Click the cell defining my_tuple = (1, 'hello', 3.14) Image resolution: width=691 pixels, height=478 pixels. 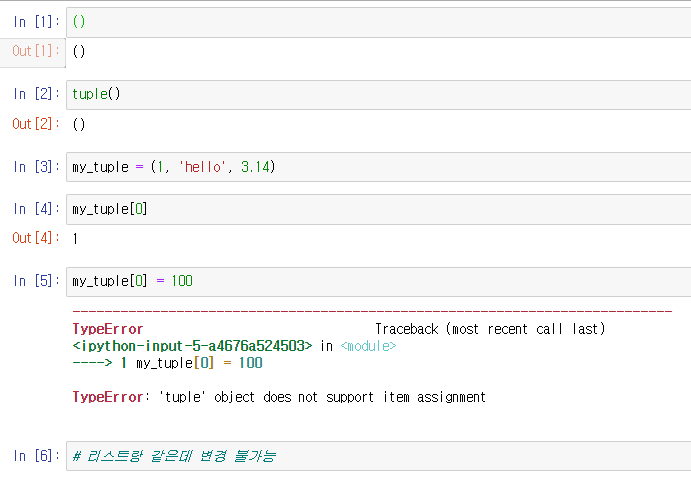pyautogui.click(x=379, y=167)
